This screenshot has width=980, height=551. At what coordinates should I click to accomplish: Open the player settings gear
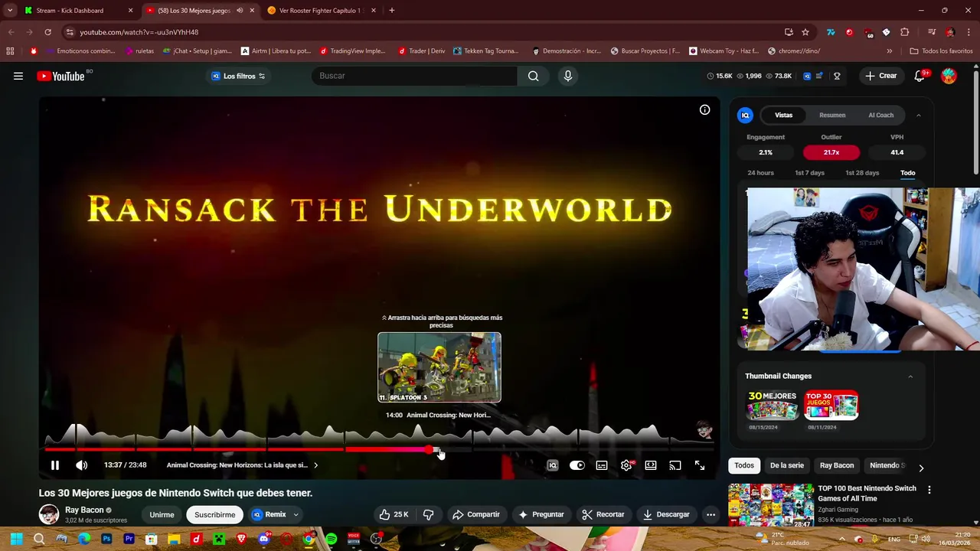626,465
